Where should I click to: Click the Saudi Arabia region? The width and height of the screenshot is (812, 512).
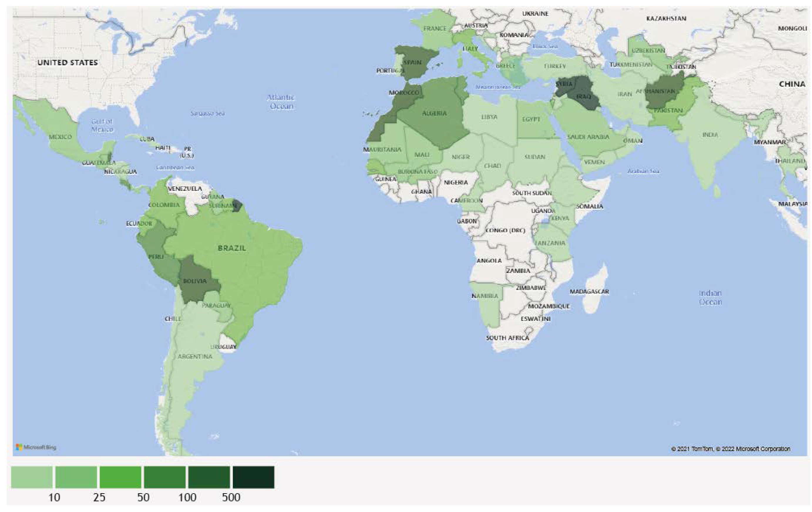pyautogui.click(x=589, y=137)
